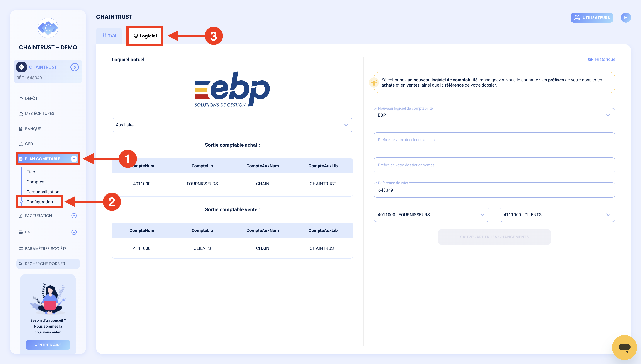Click the PA card icon
Viewport: 641px width, 364px height.
pos(20,232)
